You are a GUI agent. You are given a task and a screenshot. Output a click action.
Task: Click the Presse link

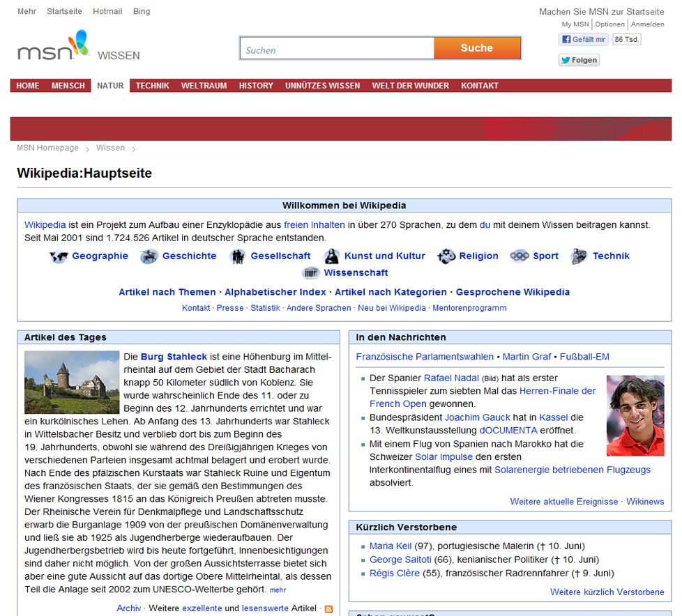point(230,308)
